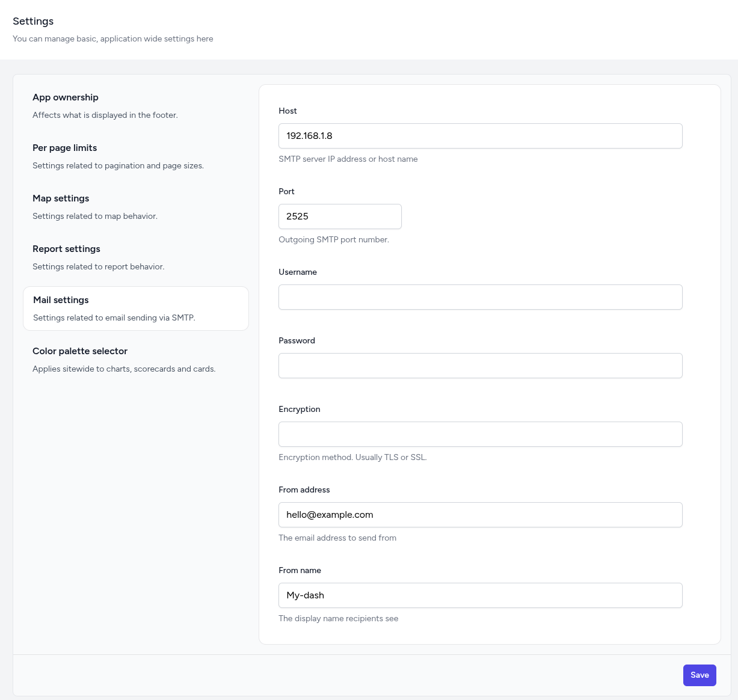
Task: Click the From name input field
Action: [480, 595]
